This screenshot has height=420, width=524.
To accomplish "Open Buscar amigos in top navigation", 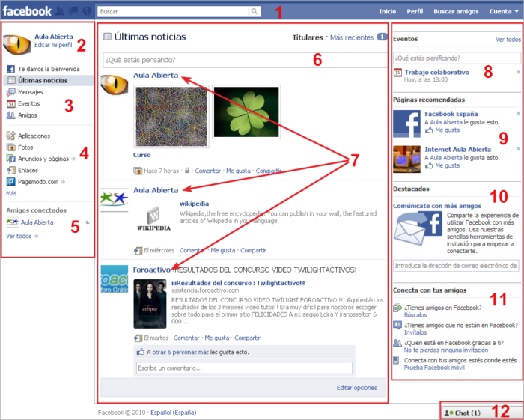I will pyautogui.click(x=456, y=12).
